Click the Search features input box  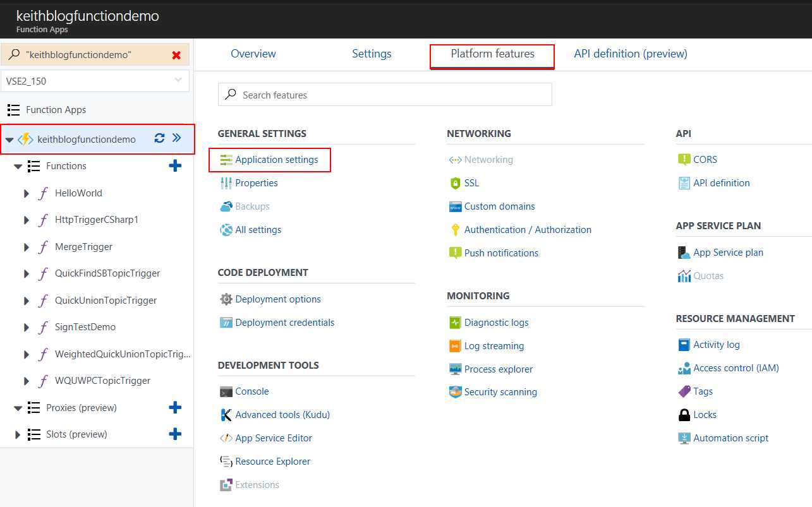pos(392,95)
